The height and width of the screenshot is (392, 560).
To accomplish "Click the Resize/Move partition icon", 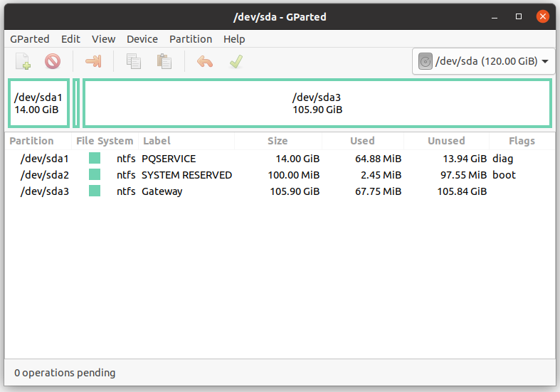I will [x=93, y=61].
